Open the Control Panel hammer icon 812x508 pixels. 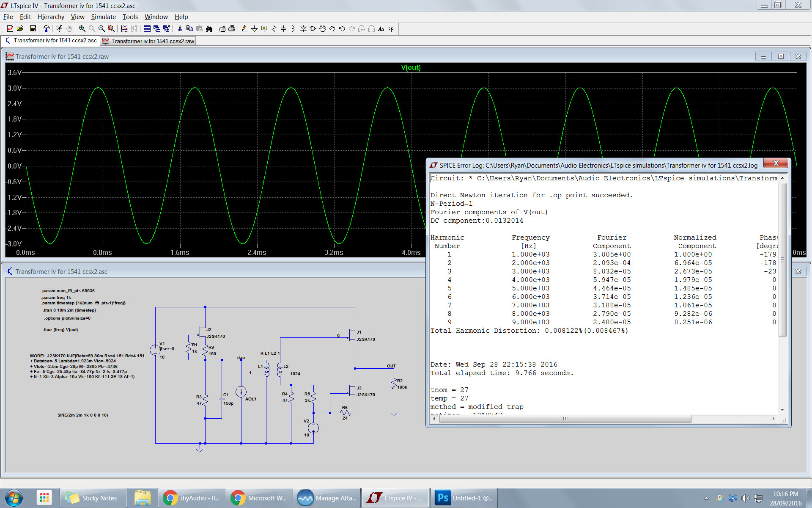[x=46, y=29]
